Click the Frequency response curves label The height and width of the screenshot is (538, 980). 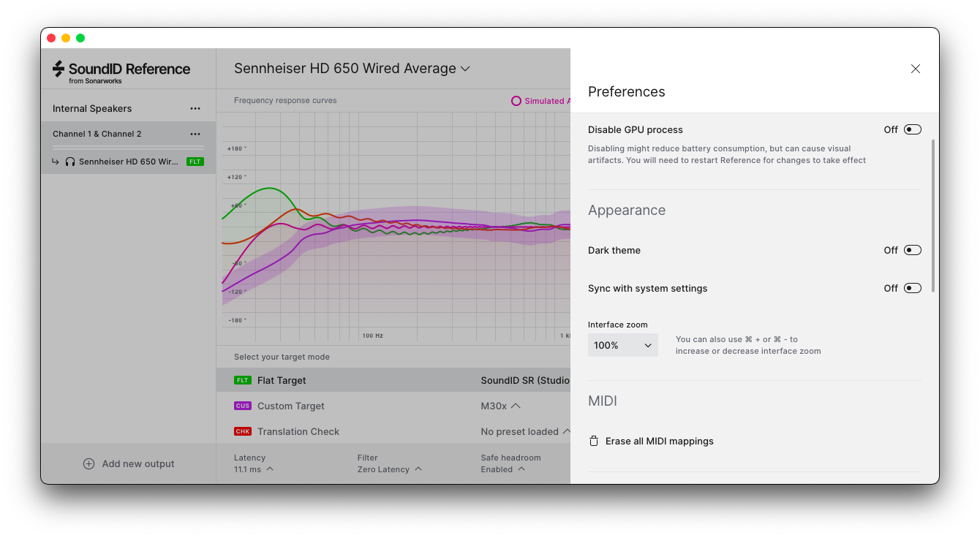[285, 101]
